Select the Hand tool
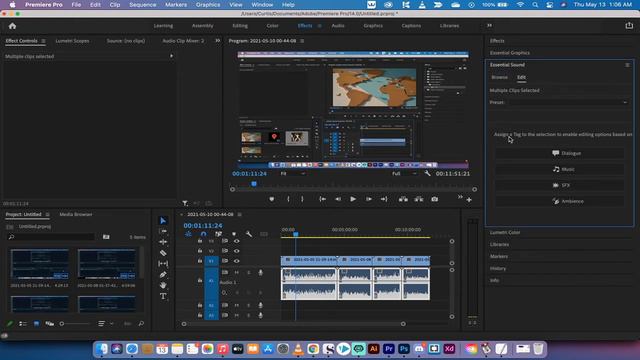 pyautogui.click(x=163, y=285)
